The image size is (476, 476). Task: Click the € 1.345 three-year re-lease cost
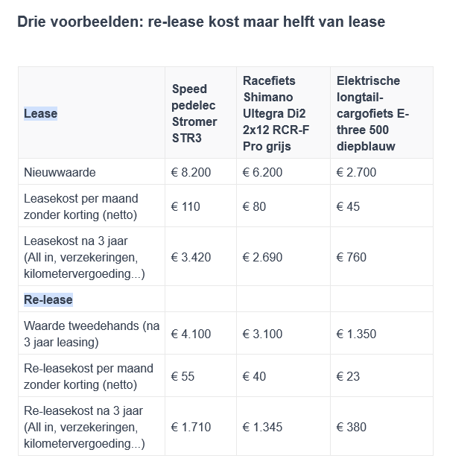click(x=263, y=428)
